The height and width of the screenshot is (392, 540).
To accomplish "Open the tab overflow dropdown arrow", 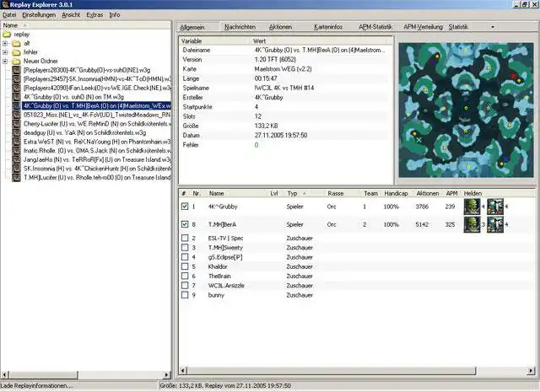I will click(x=493, y=27).
